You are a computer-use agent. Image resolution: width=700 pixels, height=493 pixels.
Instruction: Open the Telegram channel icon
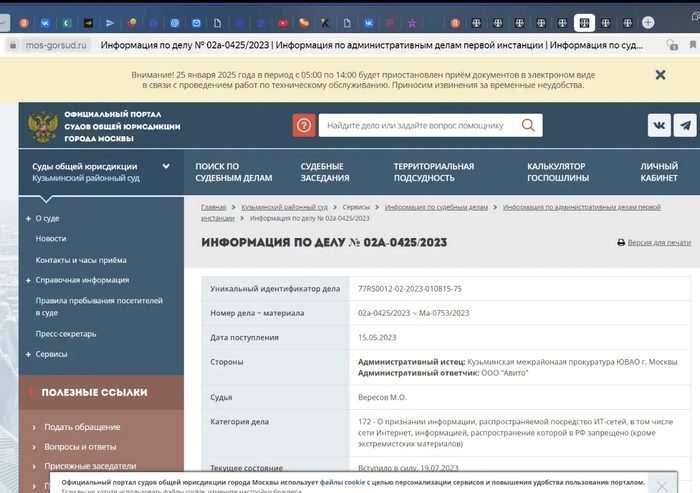tap(685, 125)
